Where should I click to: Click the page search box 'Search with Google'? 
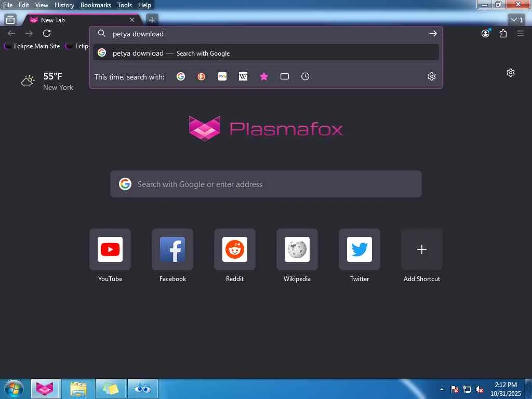[x=266, y=184]
